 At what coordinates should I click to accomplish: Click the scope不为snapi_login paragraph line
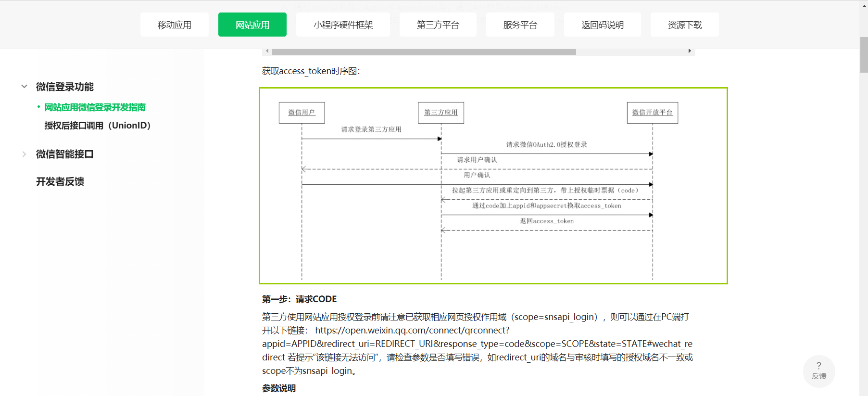(309, 371)
